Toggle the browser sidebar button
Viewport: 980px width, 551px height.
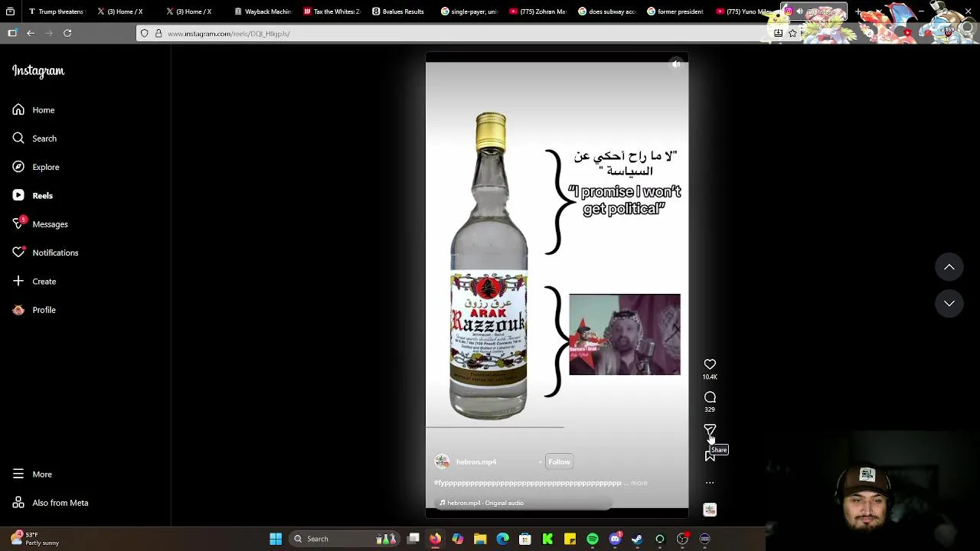coord(12,34)
